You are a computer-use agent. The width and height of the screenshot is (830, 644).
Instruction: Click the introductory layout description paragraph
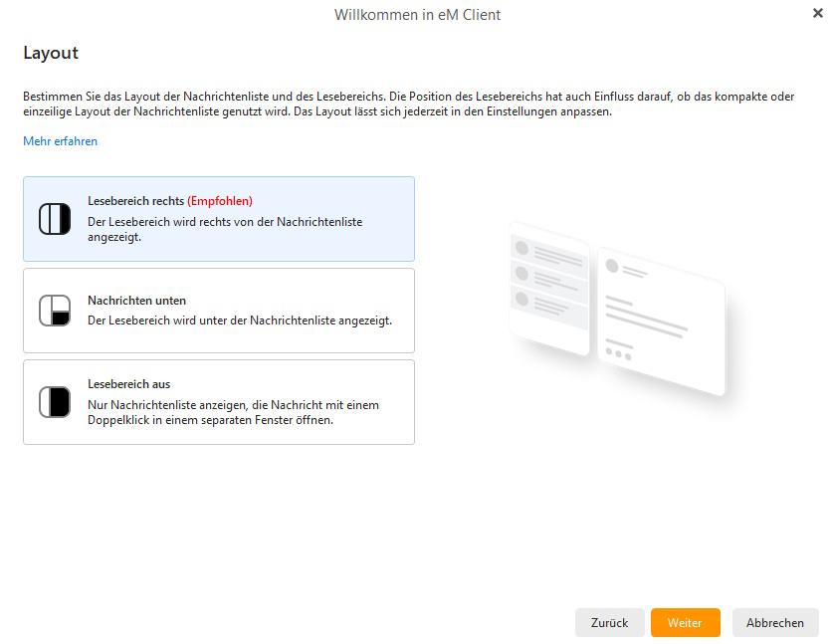408,105
